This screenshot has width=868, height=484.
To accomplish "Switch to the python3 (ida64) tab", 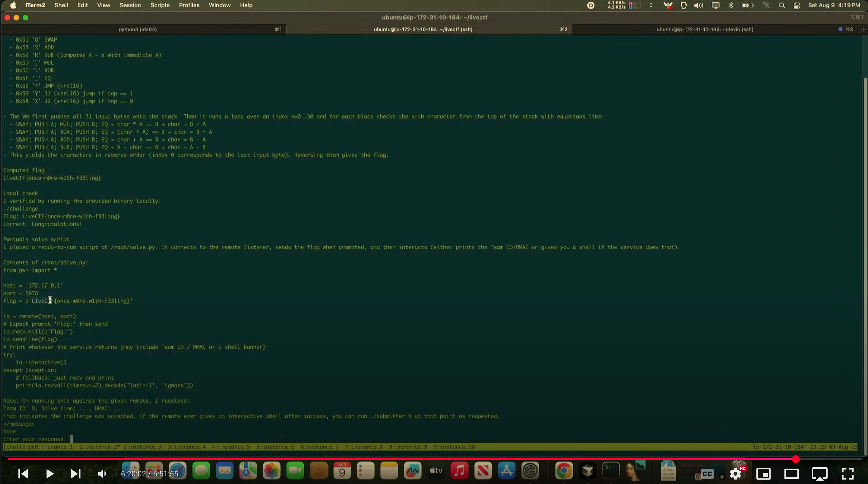I will click(x=137, y=29).
